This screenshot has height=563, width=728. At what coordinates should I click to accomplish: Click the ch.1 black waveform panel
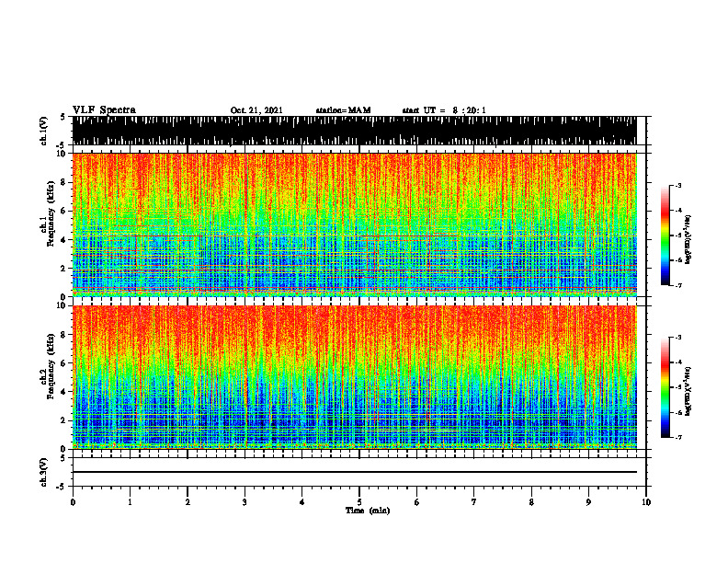tap(354, 131)
